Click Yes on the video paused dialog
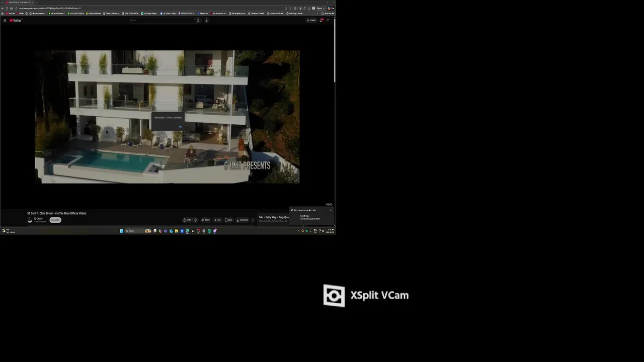This screenshot has height=362, width=644. (181, 127)
